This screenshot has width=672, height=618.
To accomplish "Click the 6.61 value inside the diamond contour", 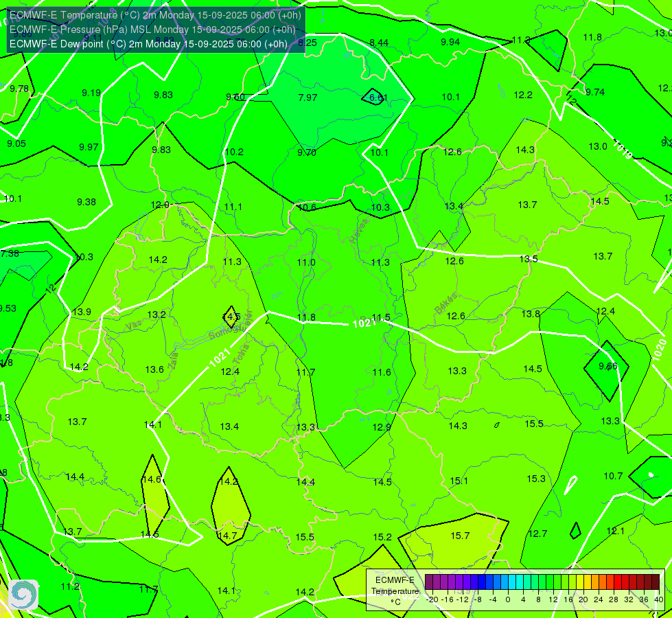I will [x=378, y=98].
